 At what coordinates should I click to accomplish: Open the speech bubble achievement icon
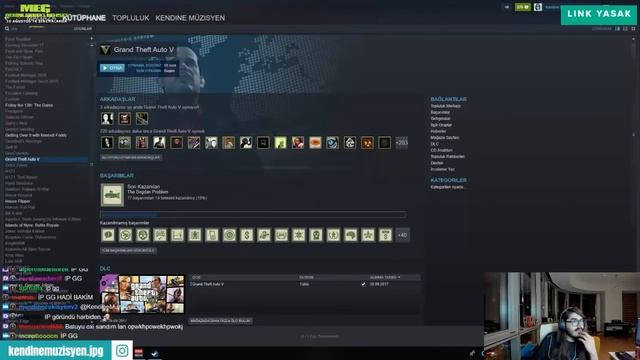[108, 235]
